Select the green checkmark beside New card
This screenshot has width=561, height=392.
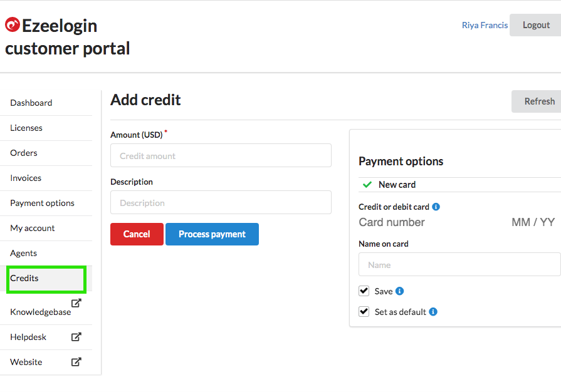[x=367, y=185]
